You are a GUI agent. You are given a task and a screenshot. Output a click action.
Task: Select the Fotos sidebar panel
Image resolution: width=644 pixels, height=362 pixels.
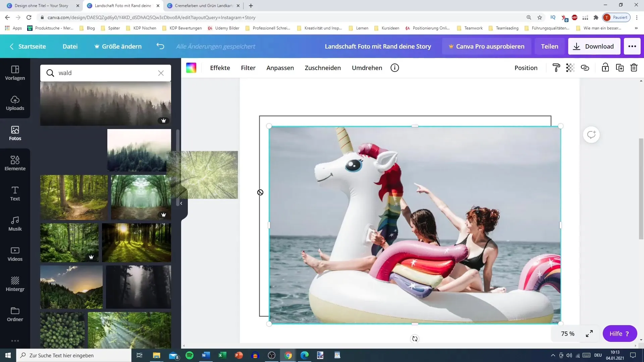(x=15, y=133)
